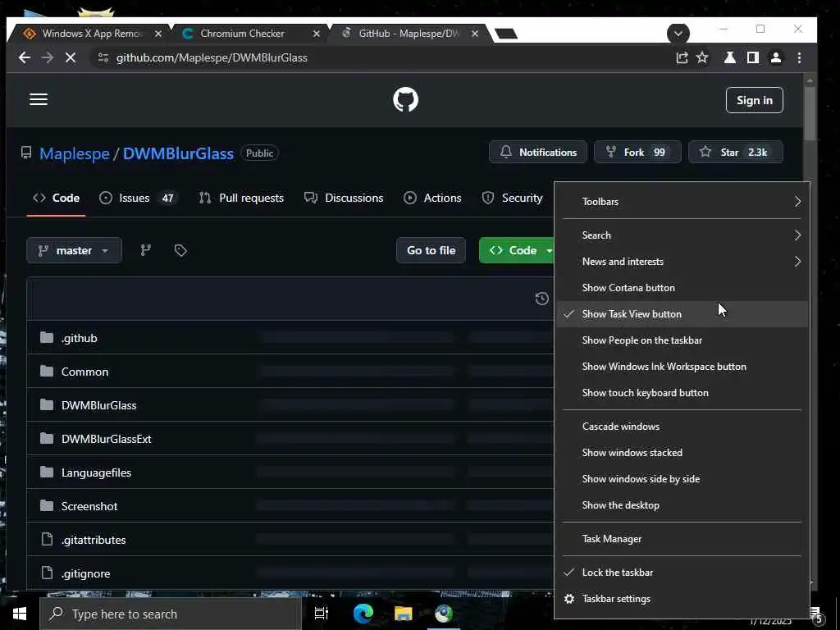Viewport: 840px width, 630px height.
Task: Expand the News and interests submenu
Action: click(x=682, y=262)
